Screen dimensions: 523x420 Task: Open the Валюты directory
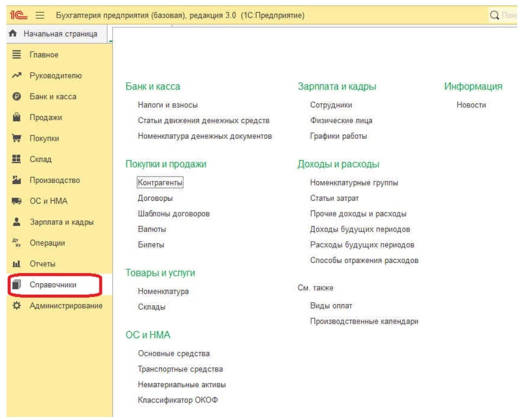coord(152,229)
